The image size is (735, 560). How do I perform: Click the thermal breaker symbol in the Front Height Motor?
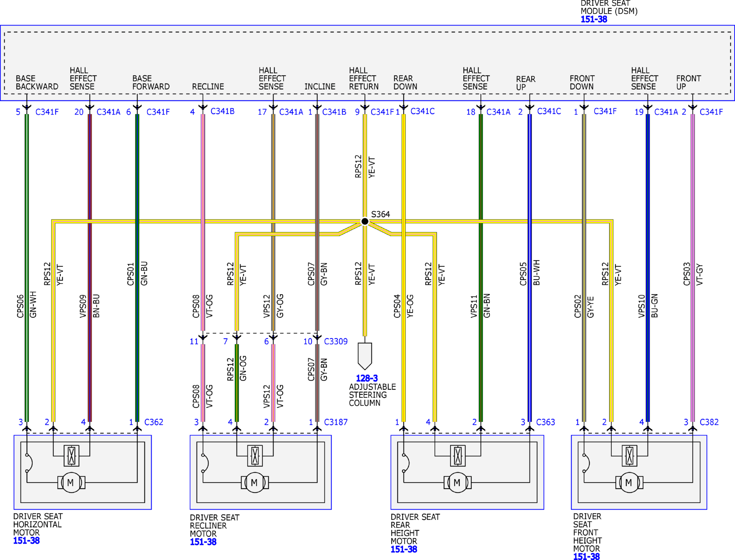click(586, 463)
